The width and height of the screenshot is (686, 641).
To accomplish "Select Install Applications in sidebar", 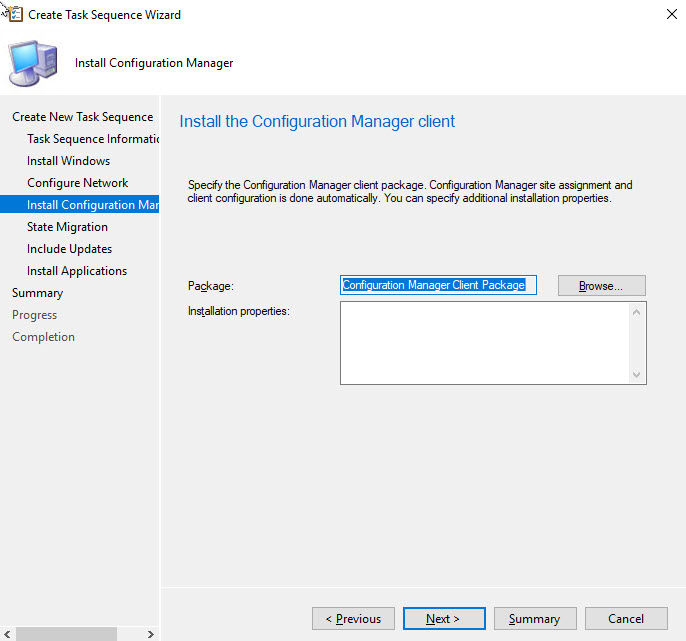I will tap(77, 271).
